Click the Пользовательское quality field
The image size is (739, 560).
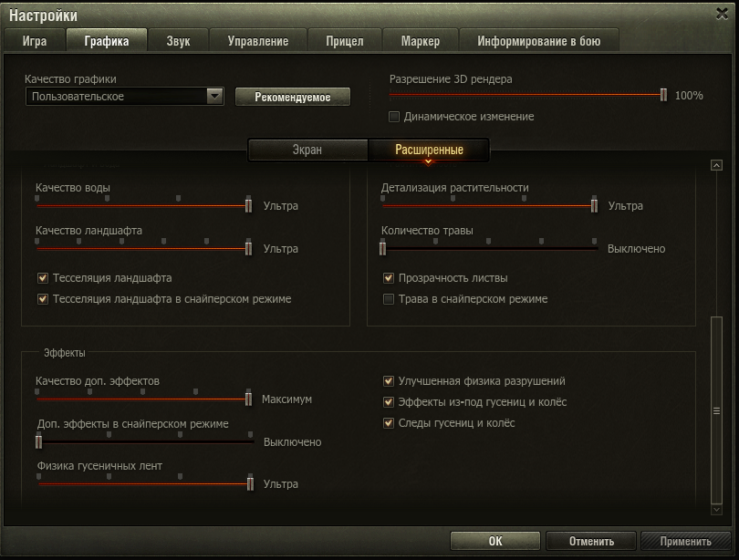[x=124, y=96]
